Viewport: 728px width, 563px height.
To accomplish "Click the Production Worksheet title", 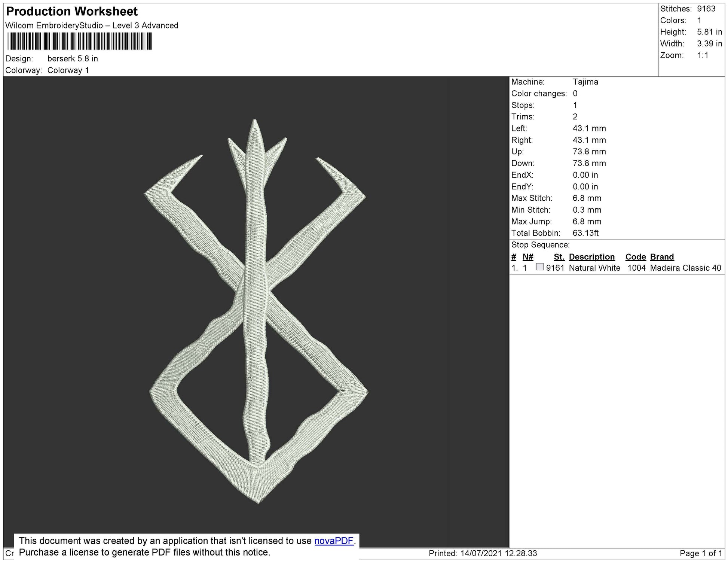I will click(72, 12).
